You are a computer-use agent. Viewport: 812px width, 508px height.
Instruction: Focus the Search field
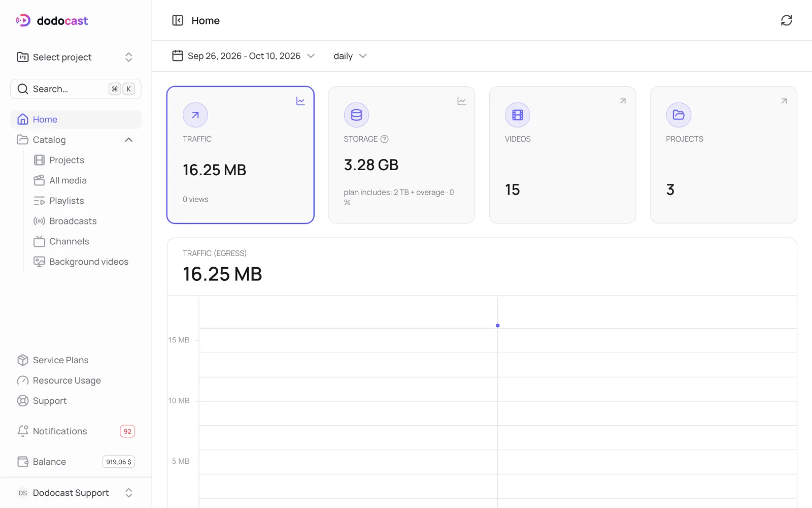point(76,89)
